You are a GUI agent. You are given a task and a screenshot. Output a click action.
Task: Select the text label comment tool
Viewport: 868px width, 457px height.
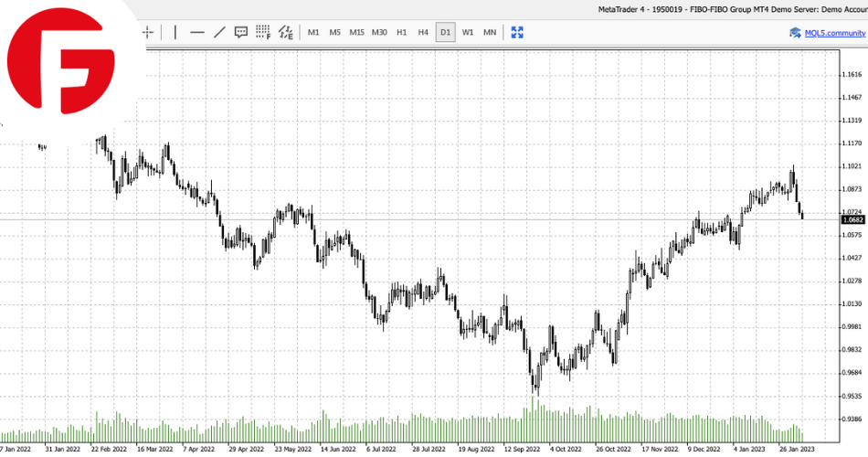coord(241,32)
